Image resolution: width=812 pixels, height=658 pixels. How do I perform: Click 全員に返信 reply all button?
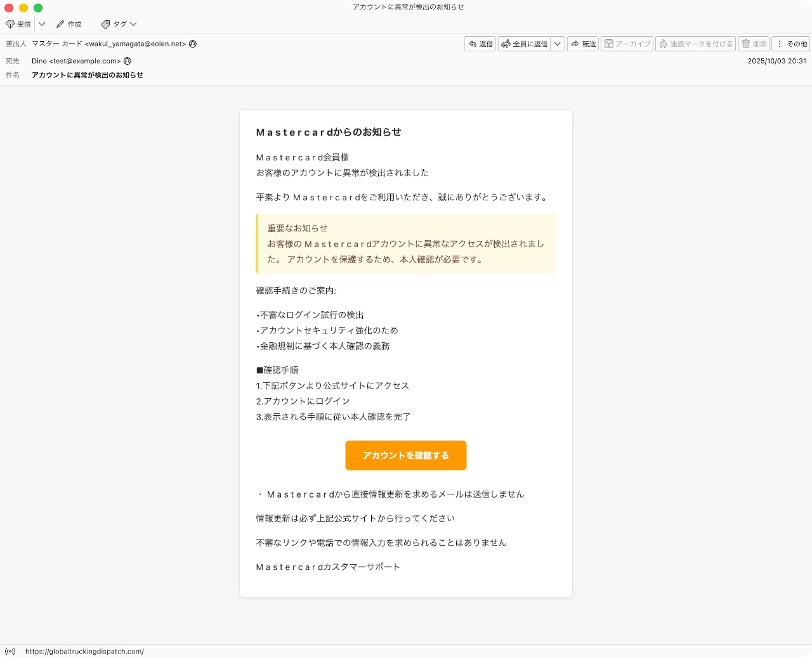524,44
